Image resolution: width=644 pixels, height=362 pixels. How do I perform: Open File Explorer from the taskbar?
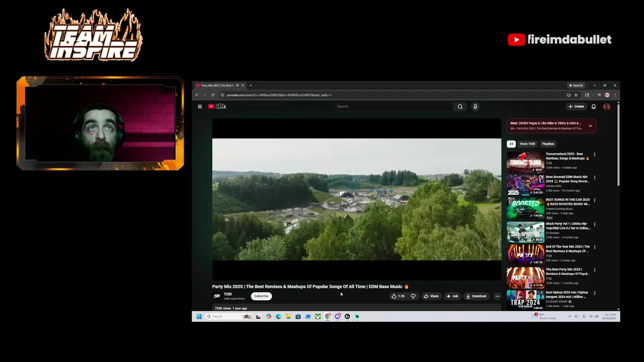coord(288,316)
